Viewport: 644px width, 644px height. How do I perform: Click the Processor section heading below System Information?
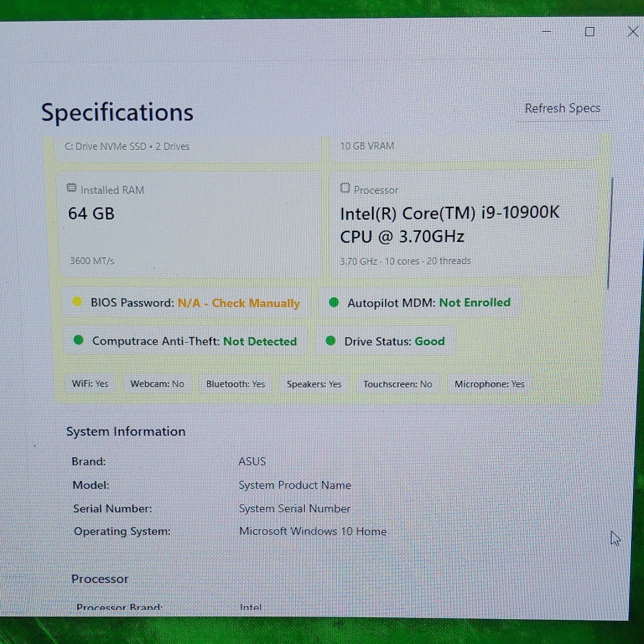(x=100, y=579)
